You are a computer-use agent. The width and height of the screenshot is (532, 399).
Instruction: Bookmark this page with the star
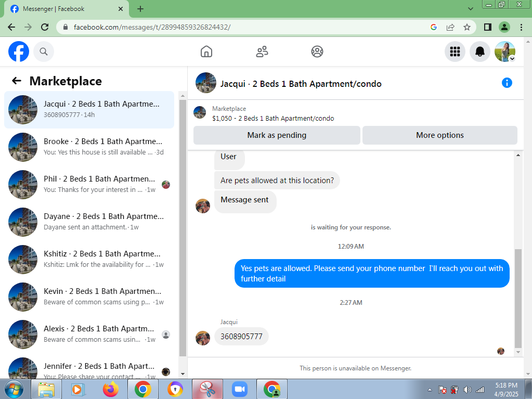[467, 27]
